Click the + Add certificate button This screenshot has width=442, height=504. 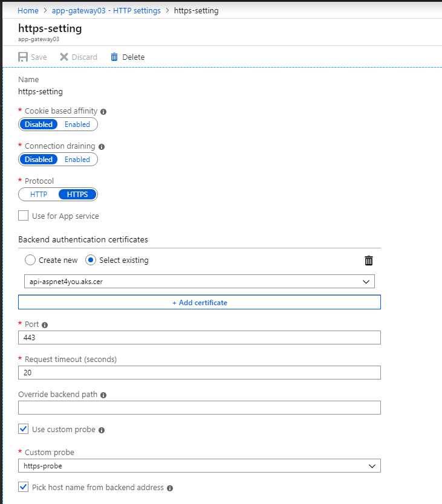click(200, 302)
